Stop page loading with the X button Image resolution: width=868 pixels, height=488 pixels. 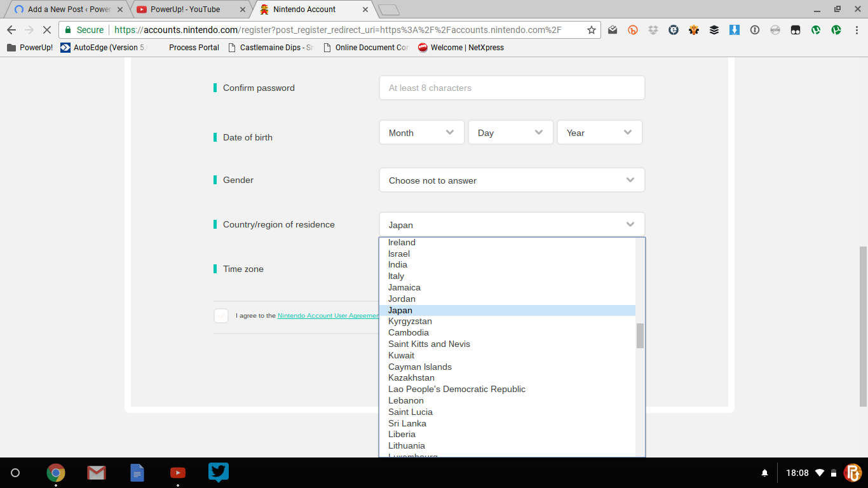pyautogui.click(x=46, y=30)
